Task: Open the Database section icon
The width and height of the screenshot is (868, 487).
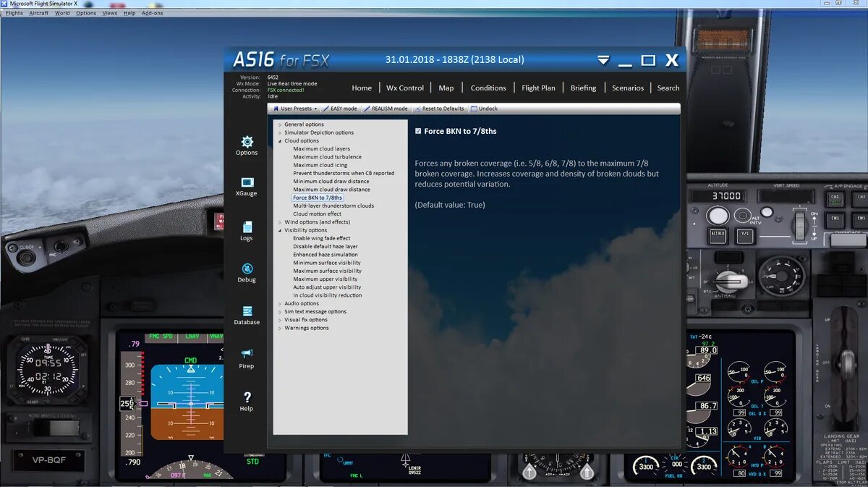Action: point(247,315)
